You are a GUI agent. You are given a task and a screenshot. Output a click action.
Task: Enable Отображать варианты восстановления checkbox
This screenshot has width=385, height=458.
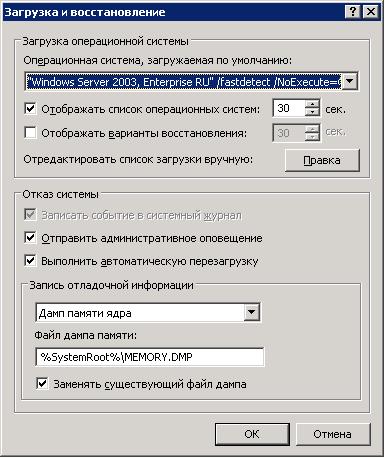click(x=30, y=132)
